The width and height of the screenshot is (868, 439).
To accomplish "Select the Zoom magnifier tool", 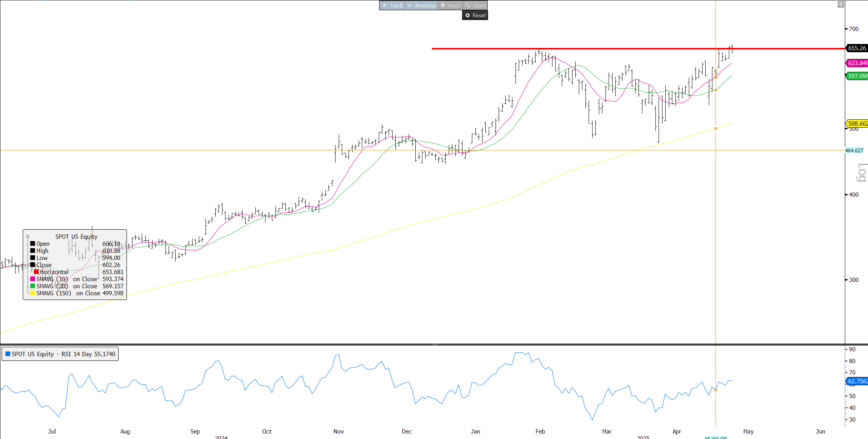I will tap(475, 5).
